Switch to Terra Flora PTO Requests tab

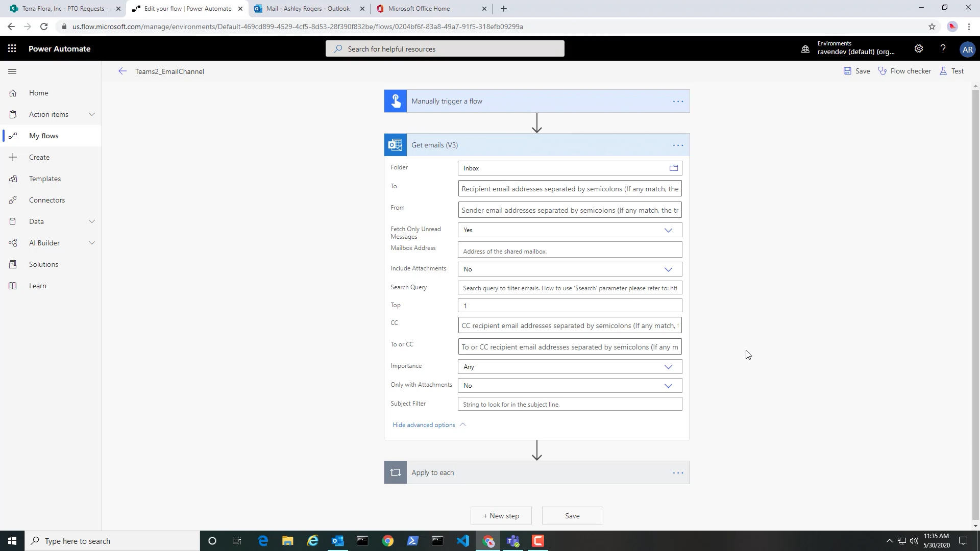point(64,9)
